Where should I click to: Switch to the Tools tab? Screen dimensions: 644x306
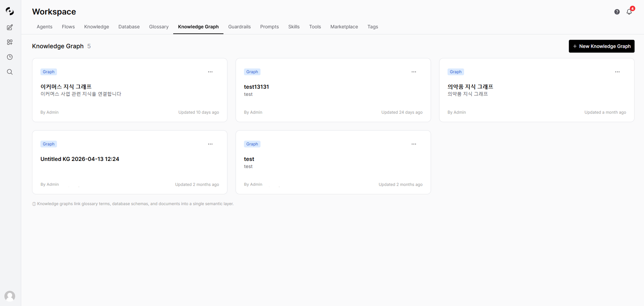[x=315, y=27]
